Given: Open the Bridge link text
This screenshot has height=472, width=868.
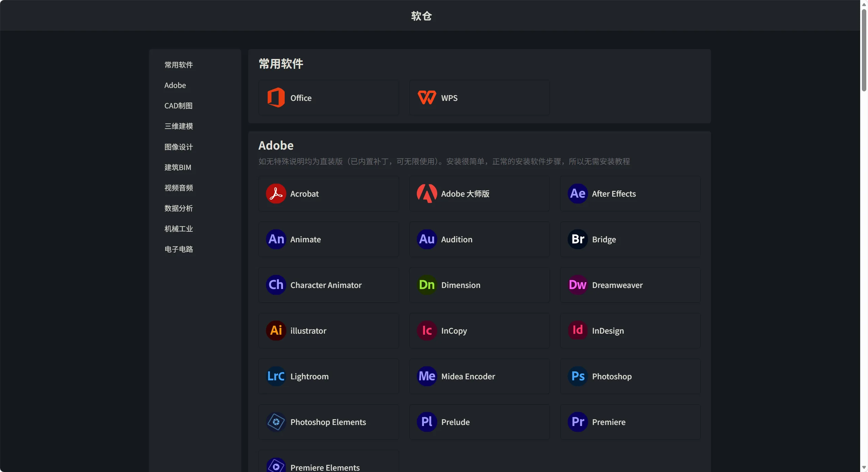Looking at the screenshot, I should tap(604, 239).
